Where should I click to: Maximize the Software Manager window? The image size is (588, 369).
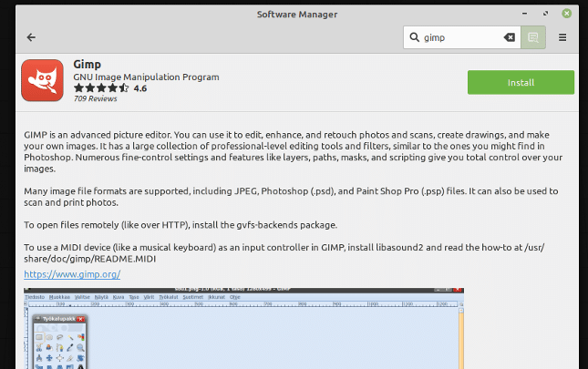(546, 14)
